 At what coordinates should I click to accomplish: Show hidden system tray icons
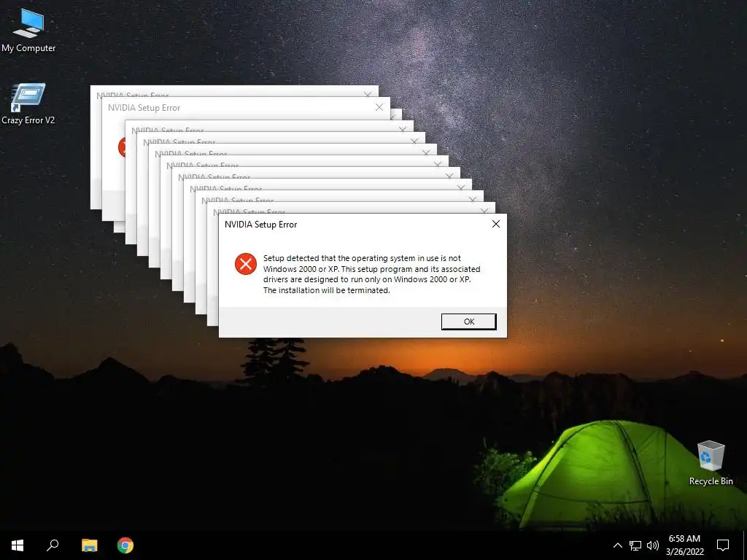[x=617, y=545]
